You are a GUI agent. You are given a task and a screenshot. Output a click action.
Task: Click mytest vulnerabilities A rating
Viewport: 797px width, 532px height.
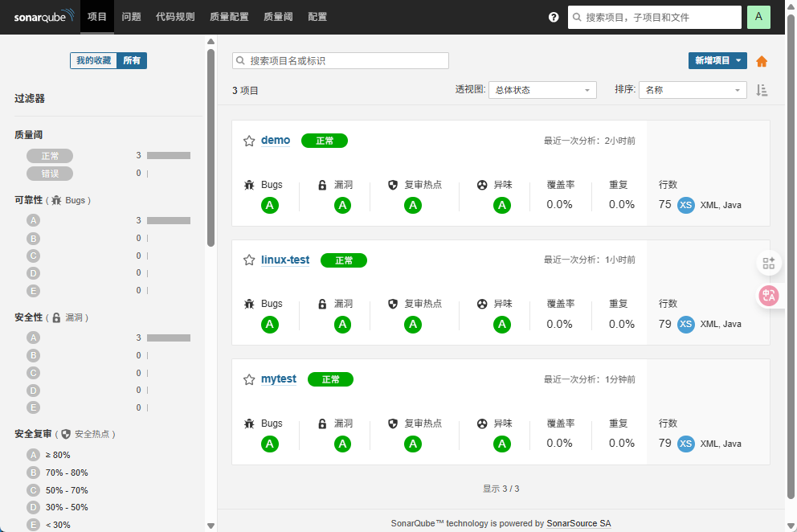(342, 444)
